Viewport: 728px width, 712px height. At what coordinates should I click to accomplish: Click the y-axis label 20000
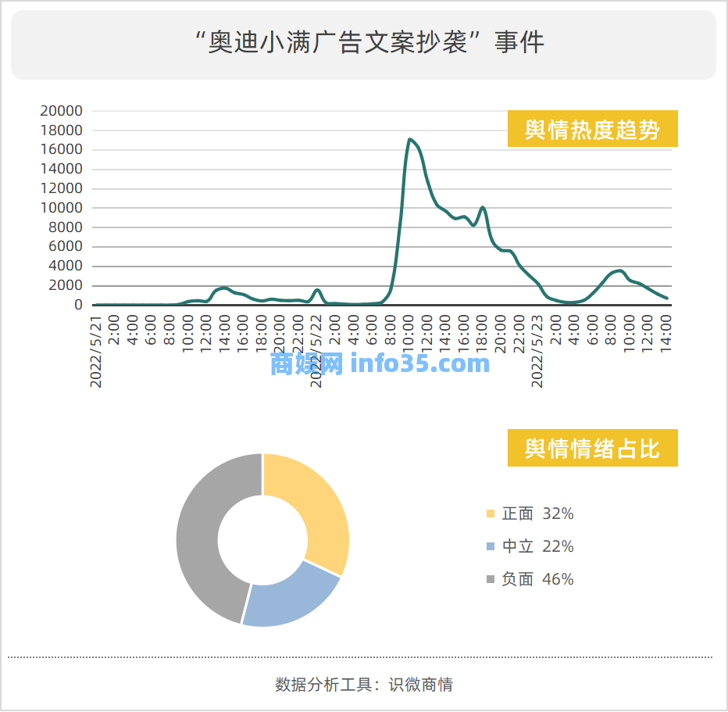61,111
